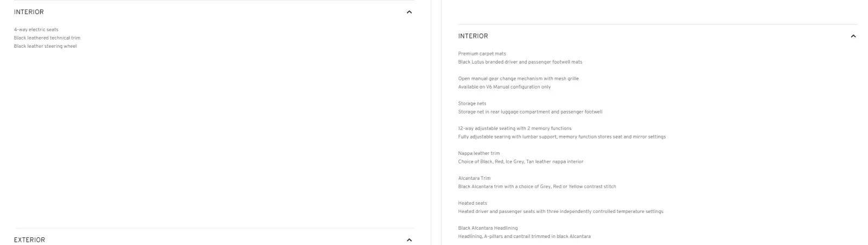Click the right INTERIOR section heading
Viewport: 868px width, 245px height.
pyautogui.click(x=473, y=36)
